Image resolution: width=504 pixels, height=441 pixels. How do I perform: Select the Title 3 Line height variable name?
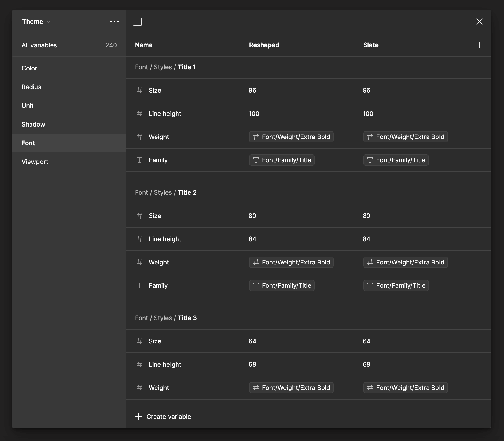click(165, 364)
